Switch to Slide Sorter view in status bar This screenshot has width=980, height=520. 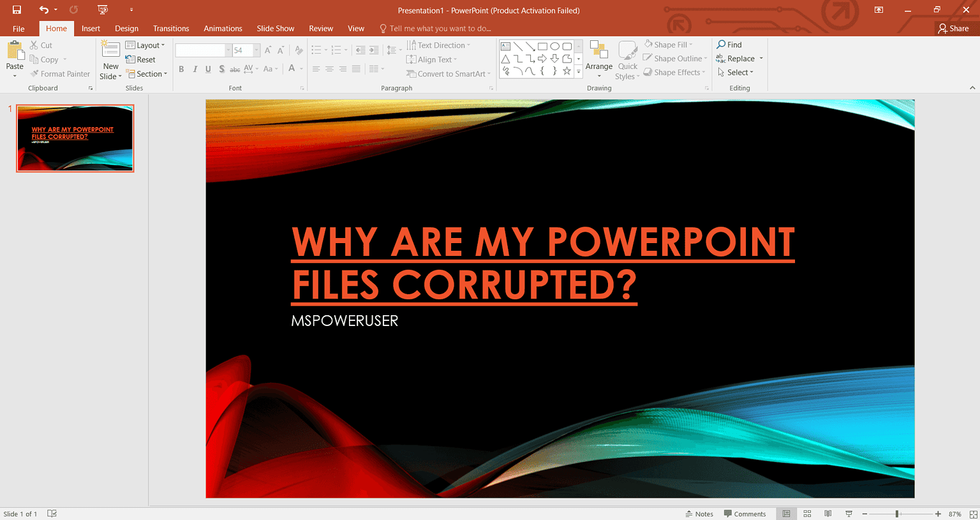point(807,514)
